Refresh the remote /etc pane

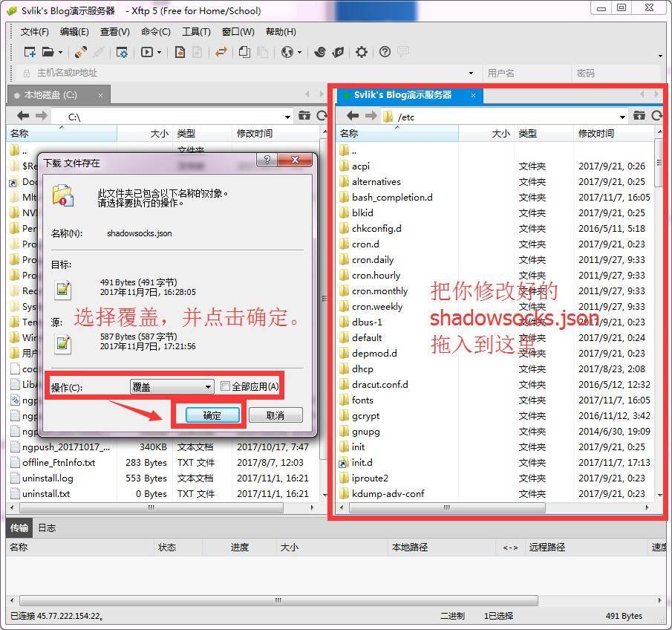tap(656, 115)
